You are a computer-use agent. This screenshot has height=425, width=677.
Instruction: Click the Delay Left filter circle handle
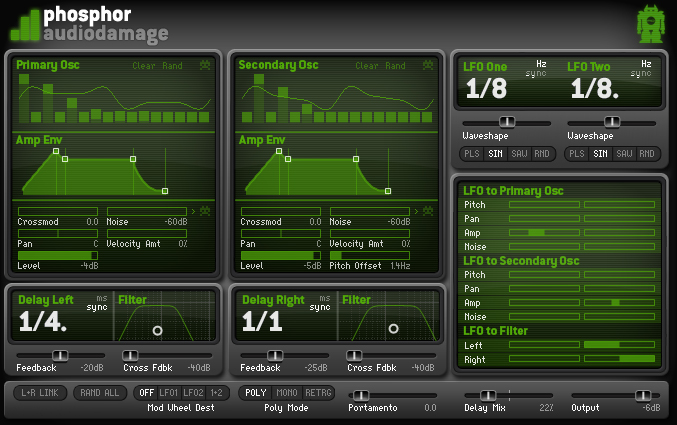pyautogui.click(x=158, y=330)
